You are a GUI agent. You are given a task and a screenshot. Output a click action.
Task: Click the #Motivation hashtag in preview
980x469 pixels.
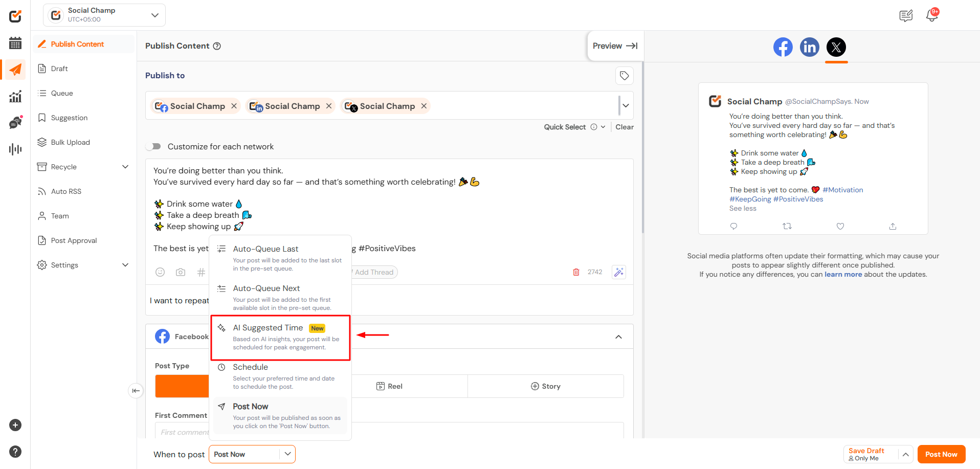point(842,190)
